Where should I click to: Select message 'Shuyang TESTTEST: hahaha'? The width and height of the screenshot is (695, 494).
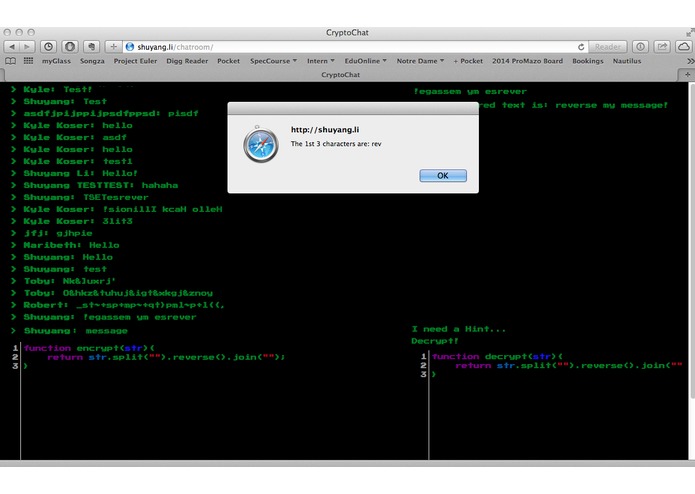pos(101,185)
